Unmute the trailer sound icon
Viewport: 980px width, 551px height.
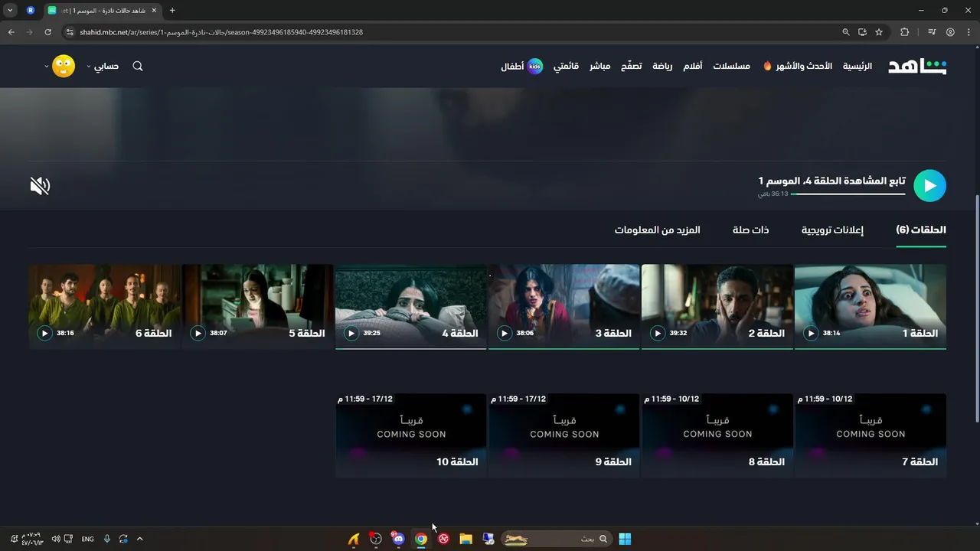(x=40, y=186)
